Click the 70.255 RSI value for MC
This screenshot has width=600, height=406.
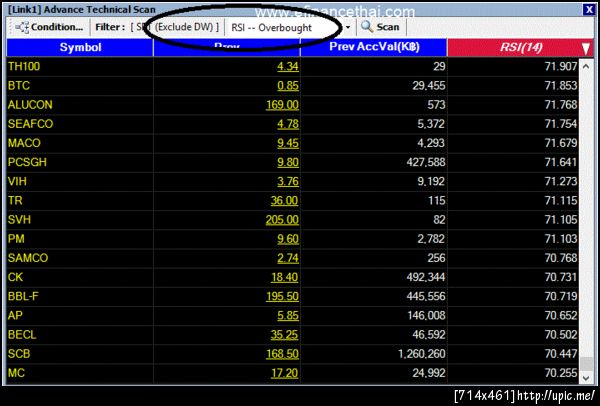(561, 373)
